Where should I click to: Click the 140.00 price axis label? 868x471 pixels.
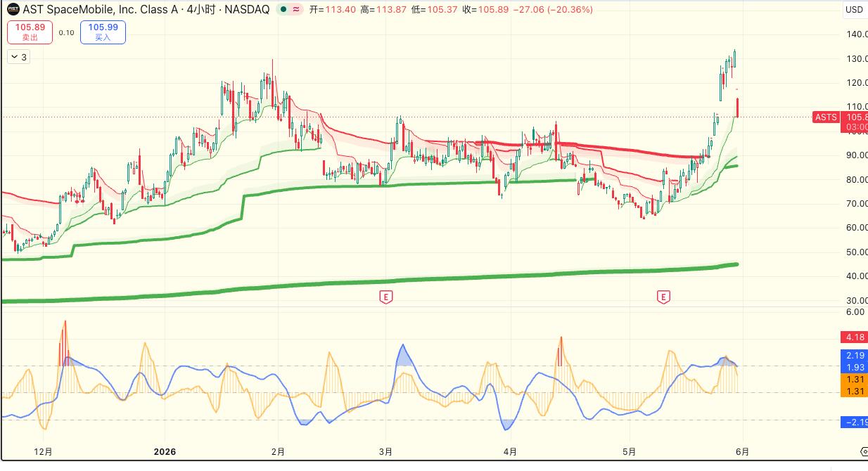point(856,34)
